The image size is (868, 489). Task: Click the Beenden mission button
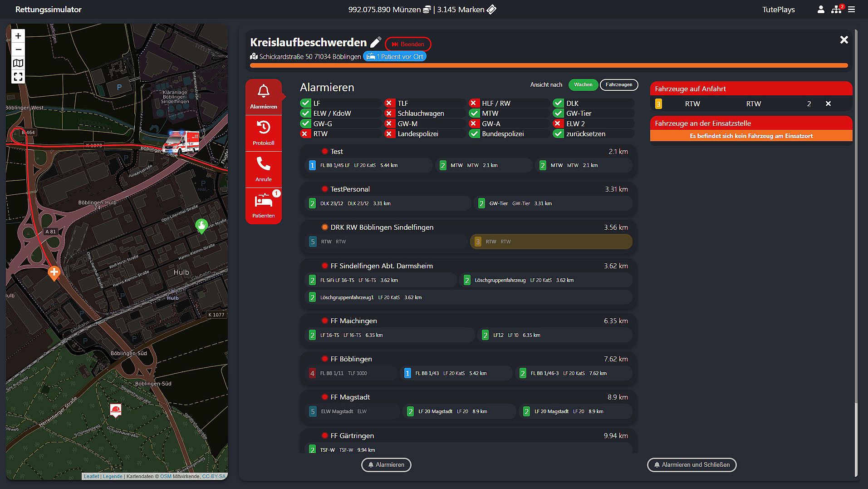[x=408, y=44]
